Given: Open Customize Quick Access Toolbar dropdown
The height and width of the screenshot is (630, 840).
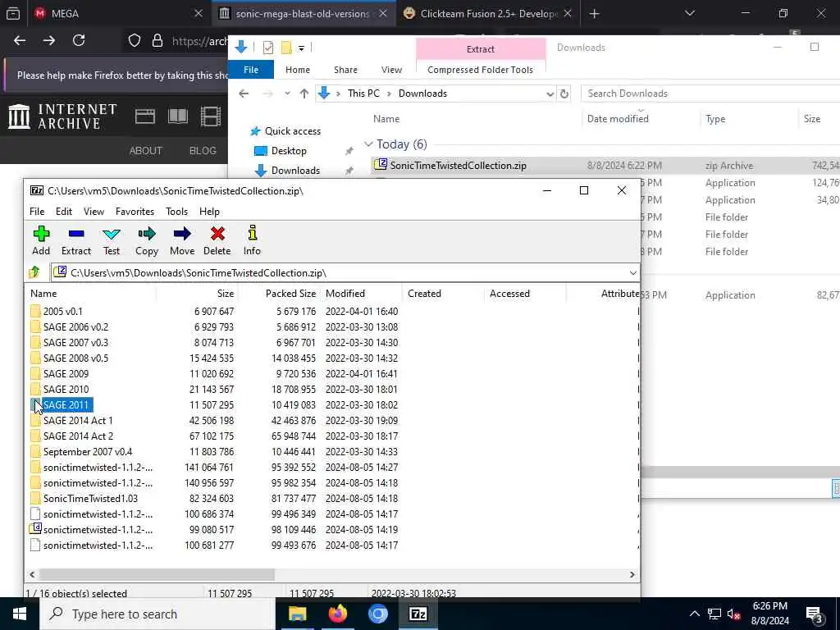Looking at the screenshot, I should pos(301,48).
